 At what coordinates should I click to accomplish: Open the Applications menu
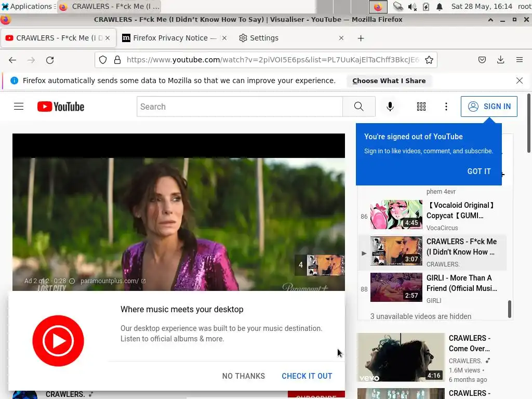coord(27,6)
